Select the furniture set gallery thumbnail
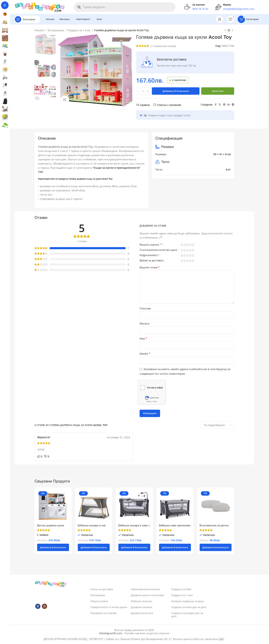 pyautogui.click(x=45, y=92)
